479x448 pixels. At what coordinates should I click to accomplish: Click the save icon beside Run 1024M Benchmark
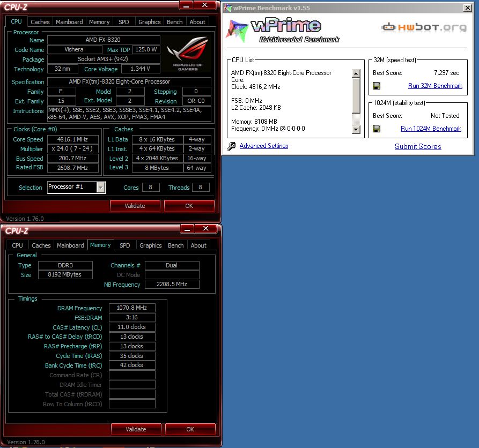(x=377, y=129)
